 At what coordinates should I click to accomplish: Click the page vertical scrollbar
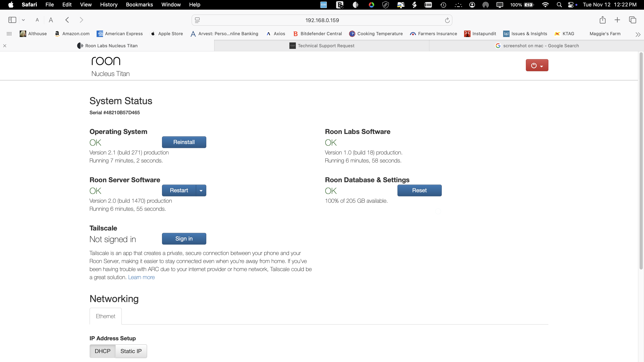click(x=641, y=161)
